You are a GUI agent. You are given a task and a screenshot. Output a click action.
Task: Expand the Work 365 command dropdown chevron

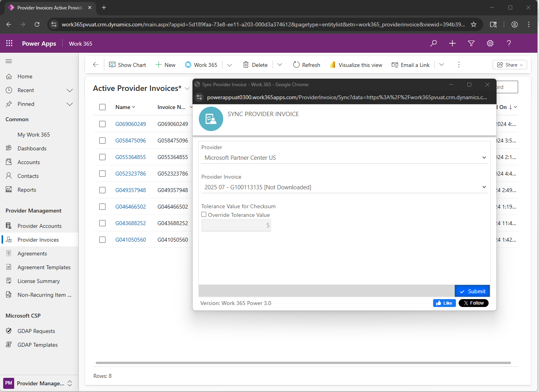click(230, 65)
